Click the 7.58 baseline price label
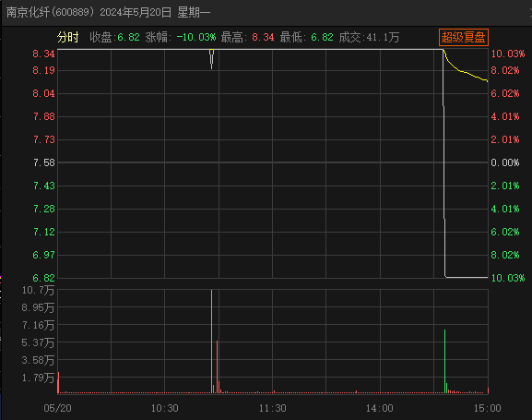The image size is (532, 420). (43, 162)
